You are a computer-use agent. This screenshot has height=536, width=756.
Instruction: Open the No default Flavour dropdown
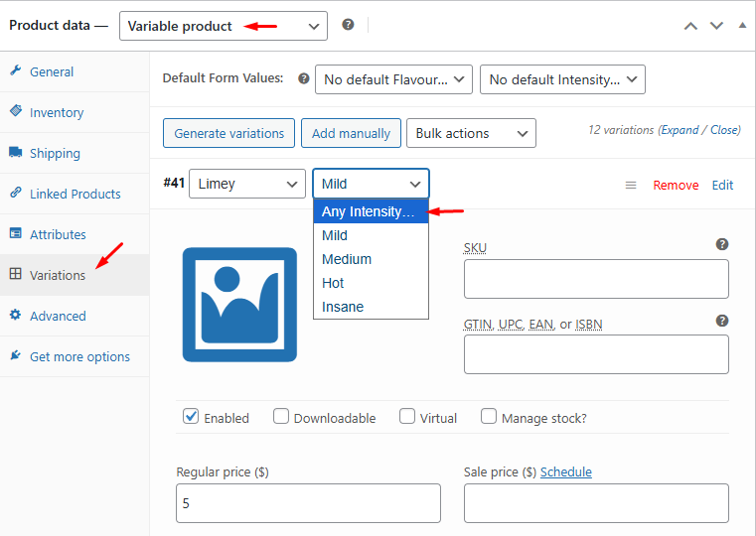[x=393, y=79]
